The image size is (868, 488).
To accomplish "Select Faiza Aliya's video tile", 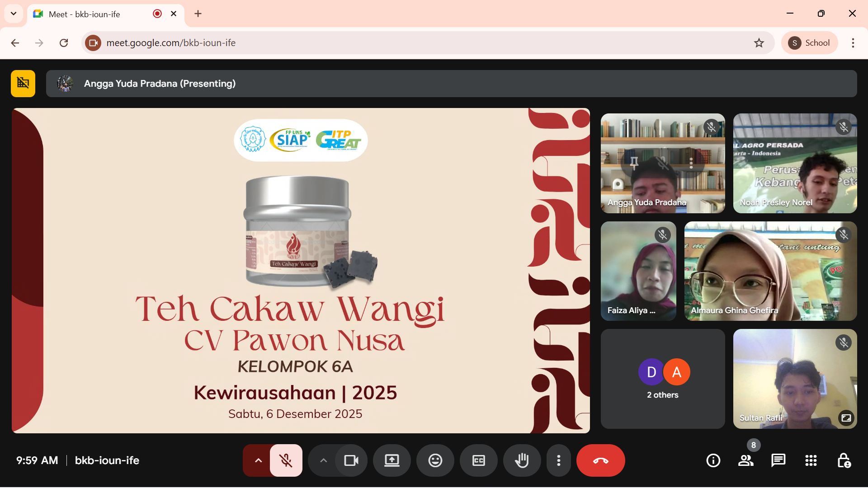I will coord(638,271).
